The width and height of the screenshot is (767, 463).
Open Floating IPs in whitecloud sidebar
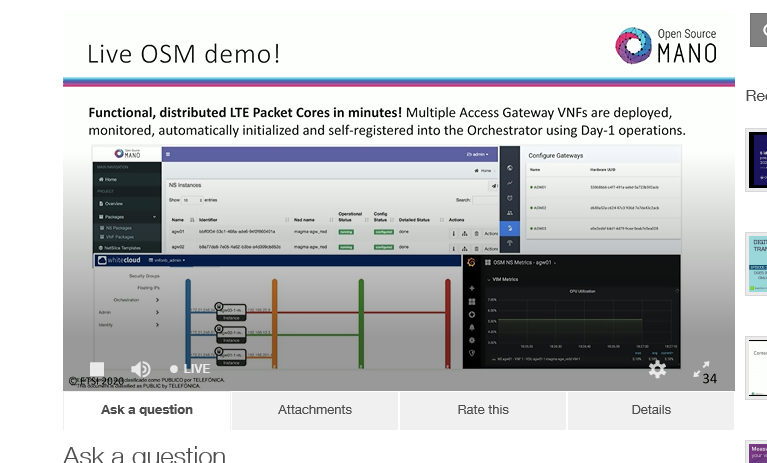click(x=148, y=288)
